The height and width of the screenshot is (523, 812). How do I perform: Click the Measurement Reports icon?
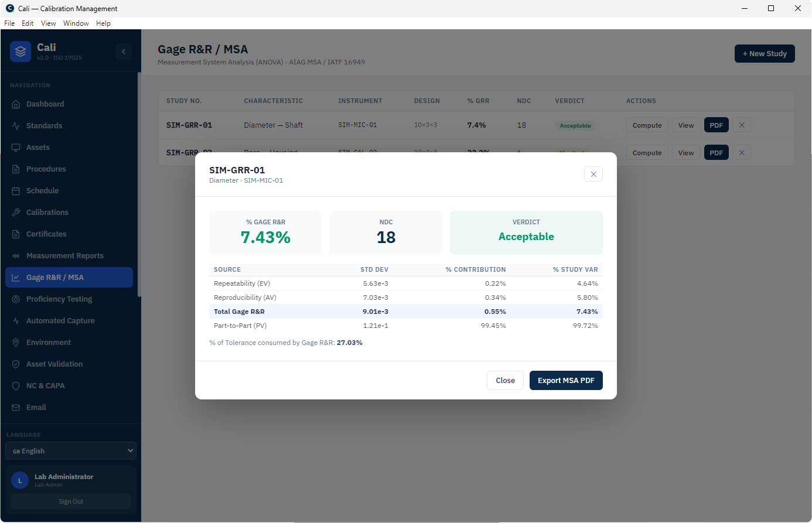(x=16, y=256)
